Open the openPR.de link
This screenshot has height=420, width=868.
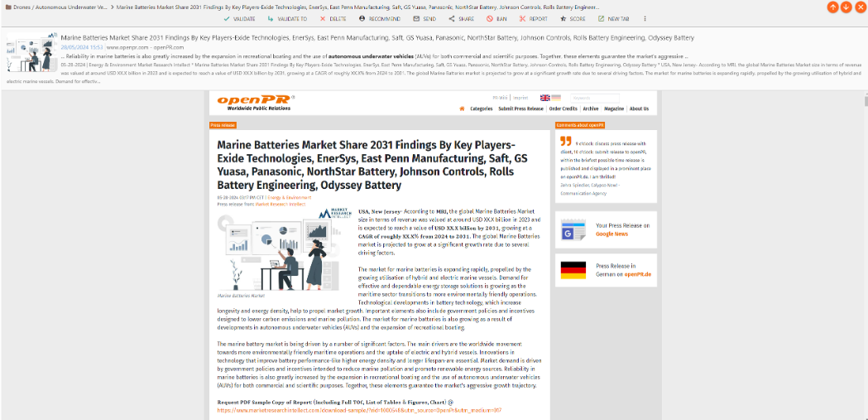(x=638, y=274)
